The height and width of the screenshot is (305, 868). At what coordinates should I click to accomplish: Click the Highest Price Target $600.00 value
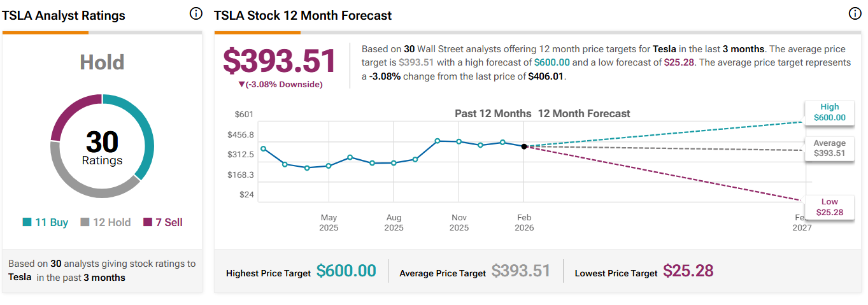click(x=346, y=271)
